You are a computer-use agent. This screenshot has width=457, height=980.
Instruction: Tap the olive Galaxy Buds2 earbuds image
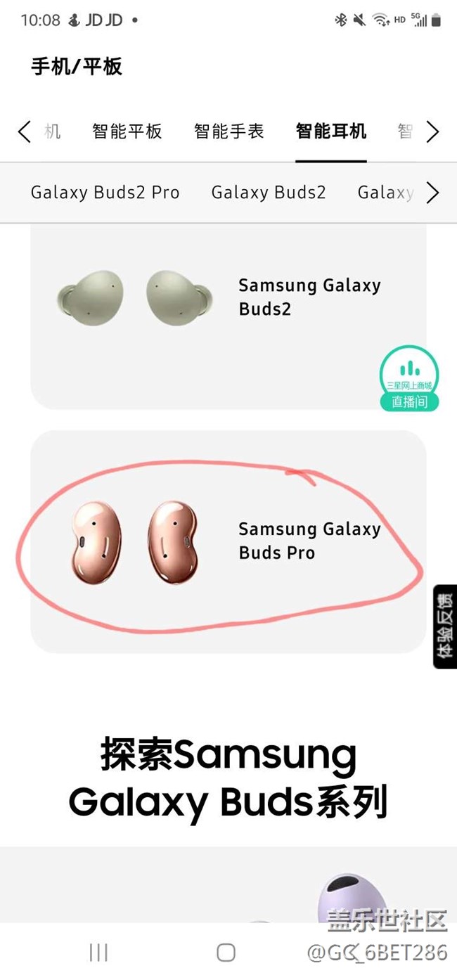pos(134,297)
